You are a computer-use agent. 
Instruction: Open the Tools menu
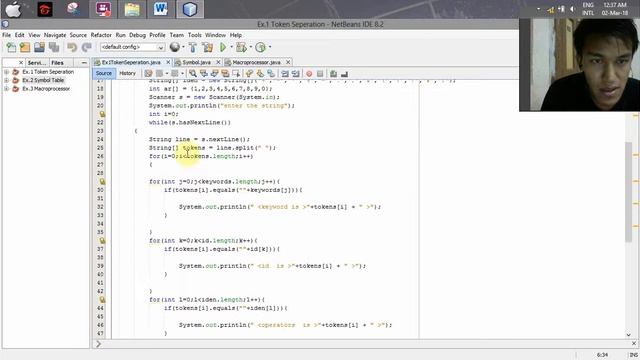coord(194,35)
